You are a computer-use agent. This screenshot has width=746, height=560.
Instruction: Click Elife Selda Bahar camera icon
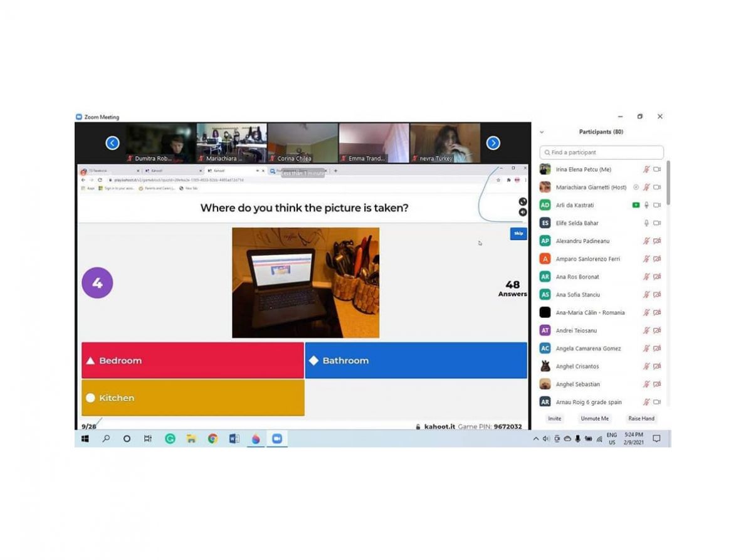pyautogui.click(x=657, y=223)
